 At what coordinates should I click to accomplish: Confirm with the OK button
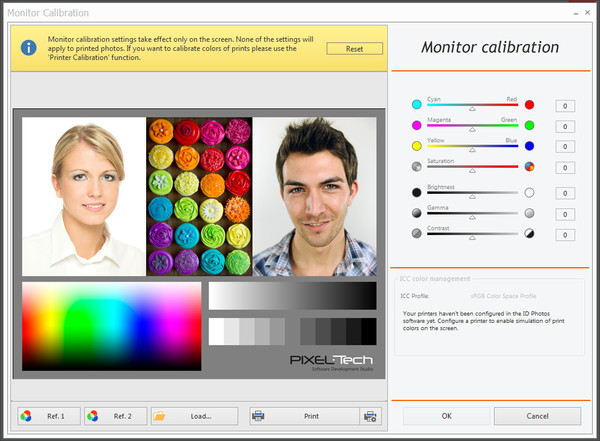pyautogui.click(x=446, y=416)
